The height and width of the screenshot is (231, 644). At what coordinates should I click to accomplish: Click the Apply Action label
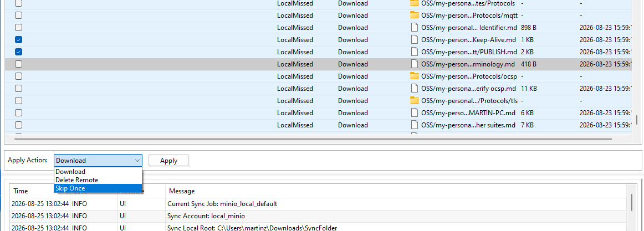point(28,160)
